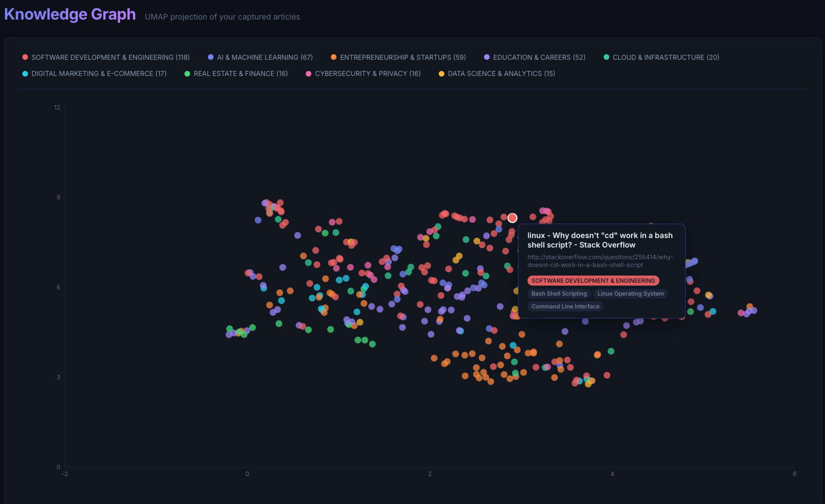
Task: Click the red Software Development & Engineering tooltip badge
Action: click(593, 280)
